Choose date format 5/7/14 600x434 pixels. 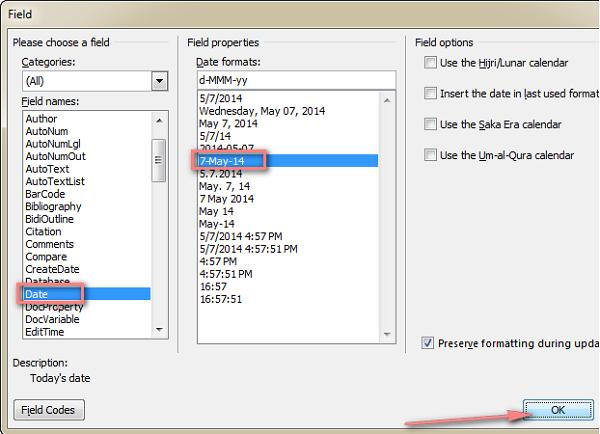point(289,136)
